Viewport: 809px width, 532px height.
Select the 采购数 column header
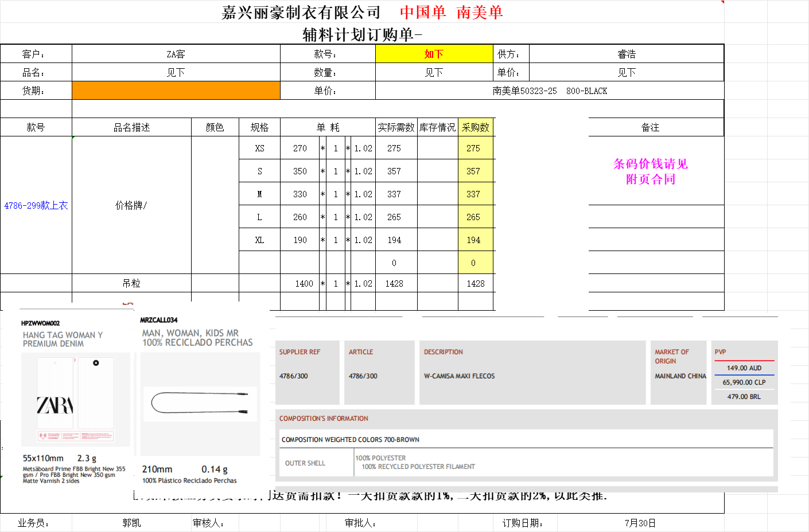pos(475,127)
